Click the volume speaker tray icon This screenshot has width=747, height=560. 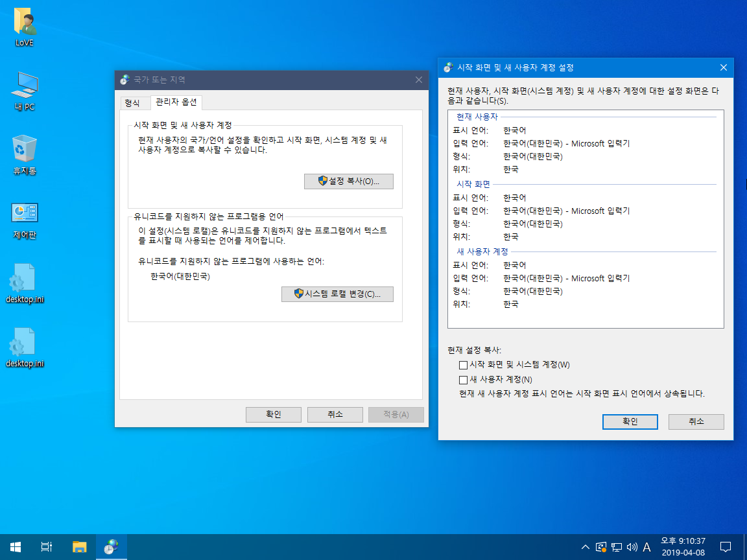tap(632, 547)
